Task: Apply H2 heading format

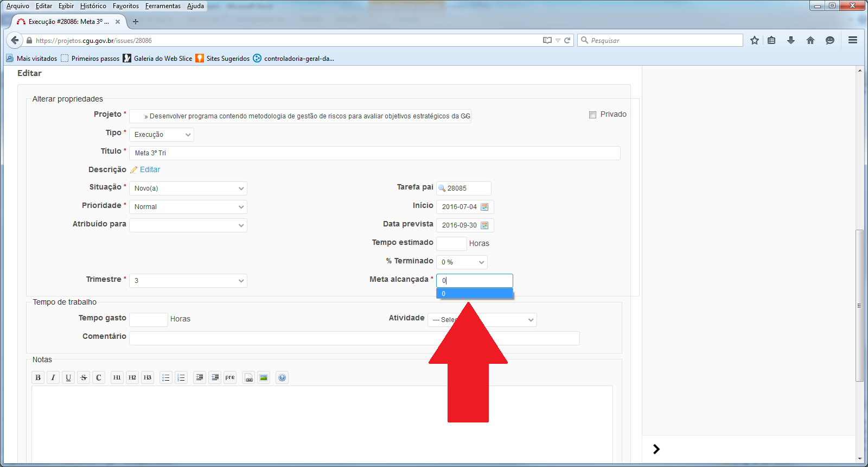Action: tap(132, 377)
